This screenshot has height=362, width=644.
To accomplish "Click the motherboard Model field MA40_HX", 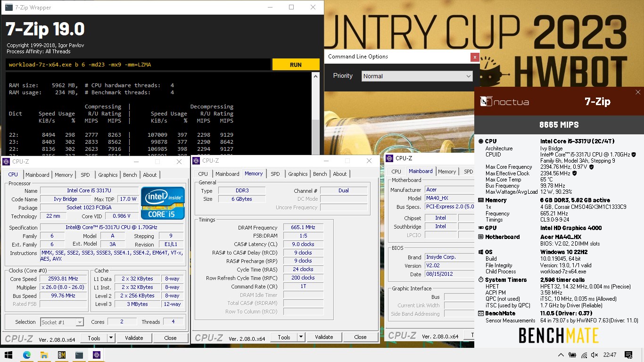I will (x=449, y=198).
